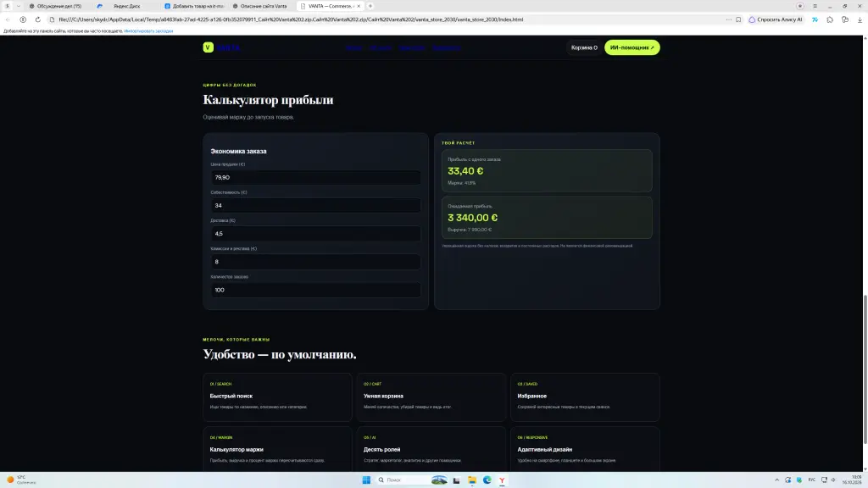Switch to the «Обсуждение дел (15)» tab

[x=59, y=6]
